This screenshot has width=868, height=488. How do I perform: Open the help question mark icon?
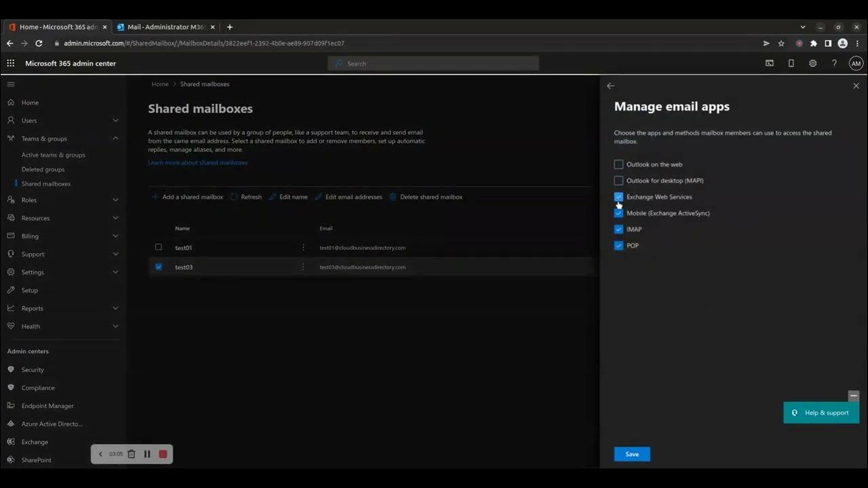(834, 63)
